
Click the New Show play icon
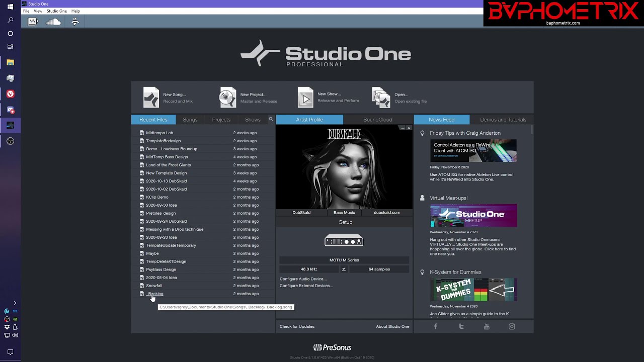[305, 97]
